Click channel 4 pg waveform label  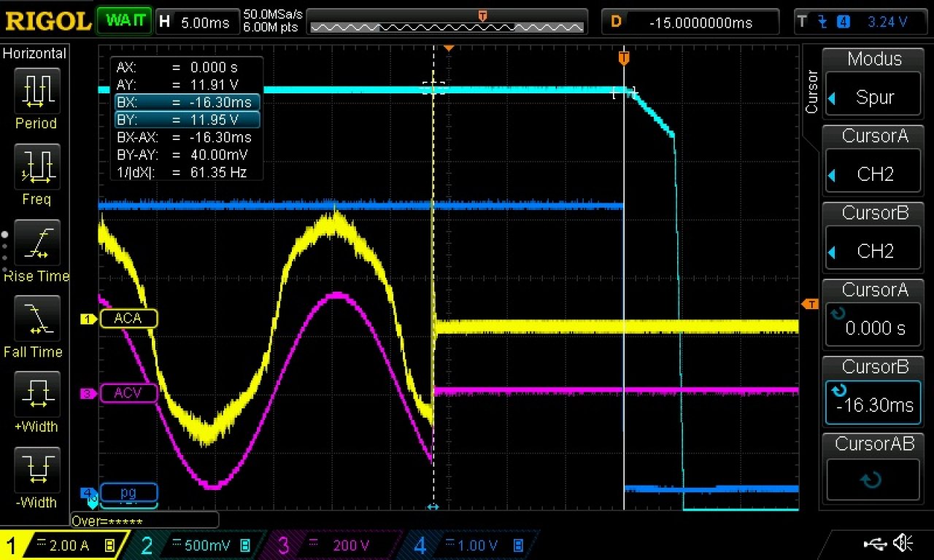128,492
